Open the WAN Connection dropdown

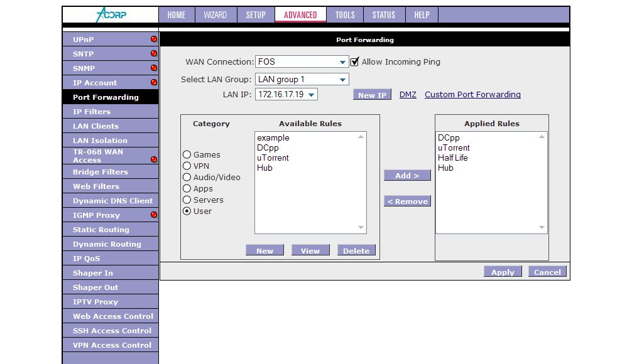(302, 62)
